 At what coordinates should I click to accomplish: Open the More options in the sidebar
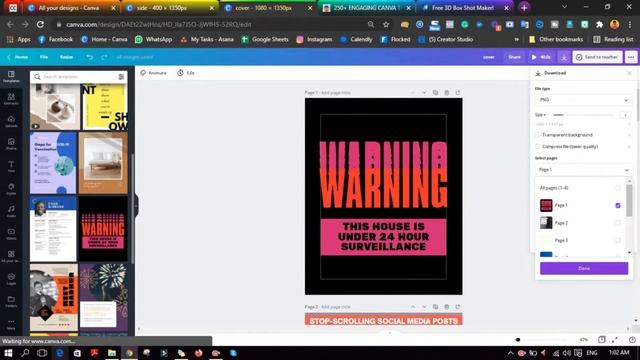(11, 324)
